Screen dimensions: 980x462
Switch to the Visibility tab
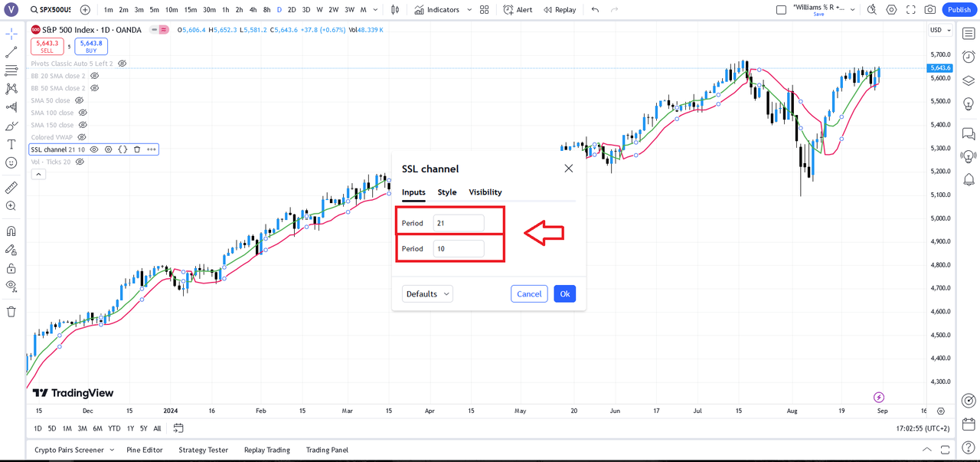(x=485, y=192)
